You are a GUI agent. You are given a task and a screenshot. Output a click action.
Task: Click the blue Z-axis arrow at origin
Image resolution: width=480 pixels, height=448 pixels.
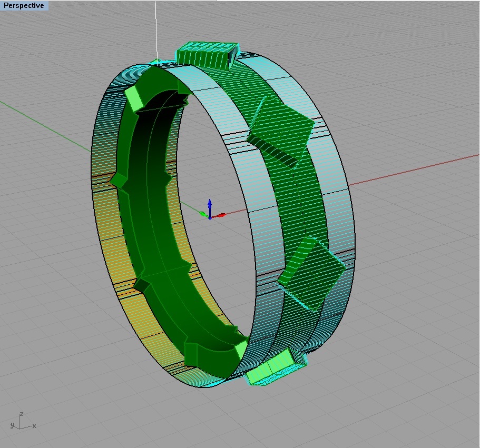210,204
